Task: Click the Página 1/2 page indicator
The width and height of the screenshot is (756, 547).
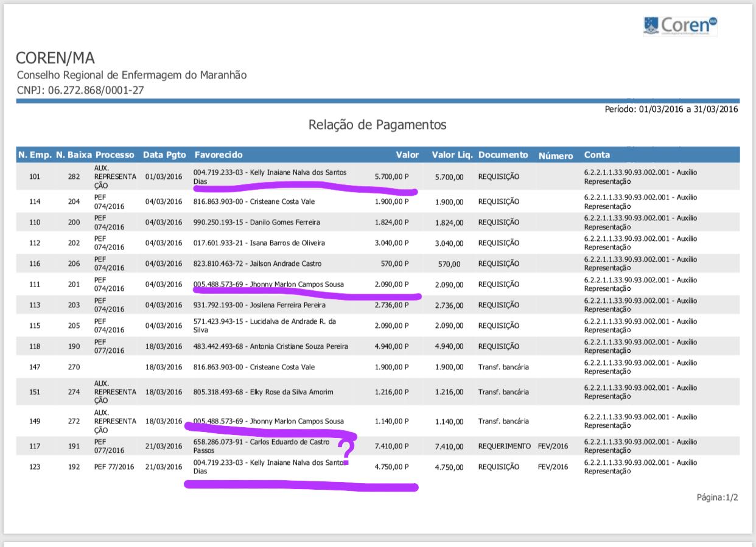Action: [x=717, y=497]
